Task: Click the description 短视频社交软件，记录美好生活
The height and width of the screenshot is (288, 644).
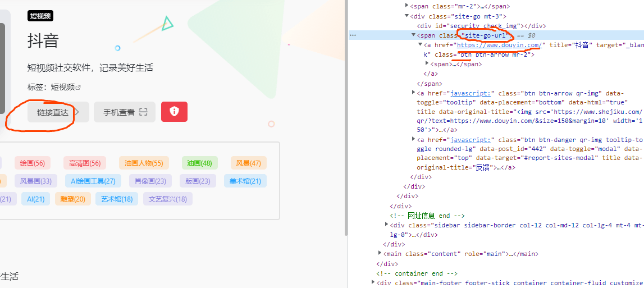Action: pos(90,68)
